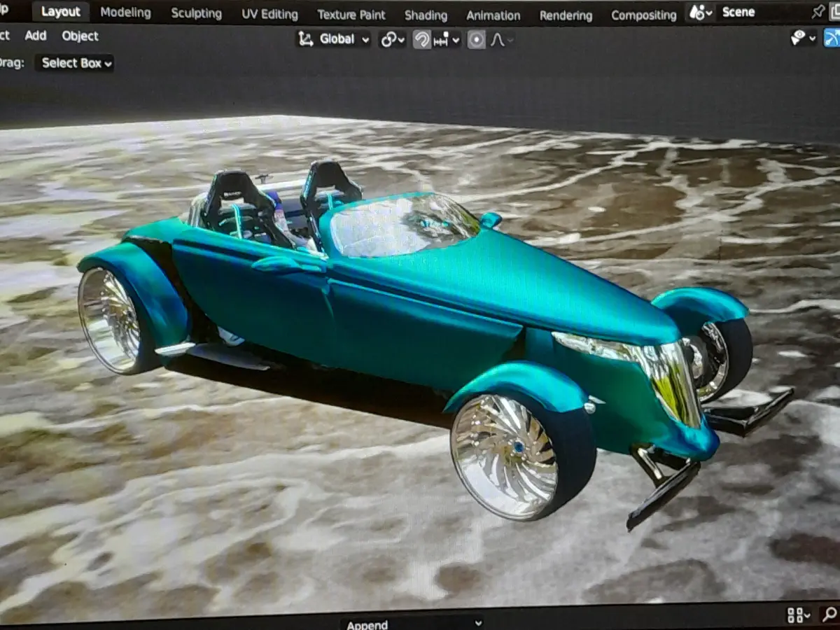
Task: Pin the scene to workspace
Action: [818, 12]
